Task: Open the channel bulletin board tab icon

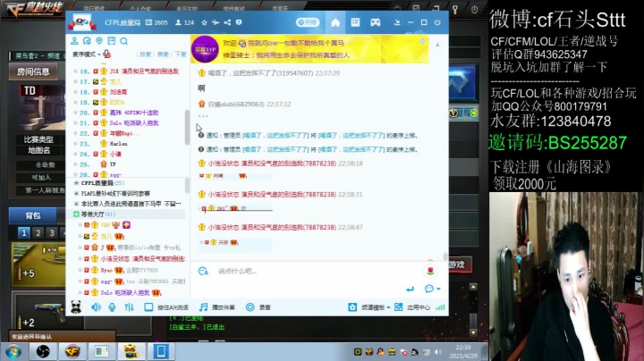Action: pos(355,22)
